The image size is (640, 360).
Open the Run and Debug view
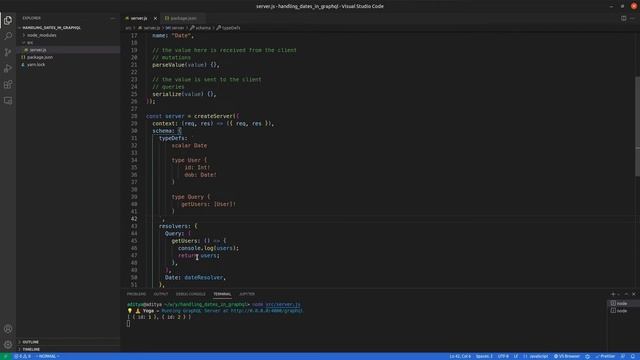click(x=8, y=68)
